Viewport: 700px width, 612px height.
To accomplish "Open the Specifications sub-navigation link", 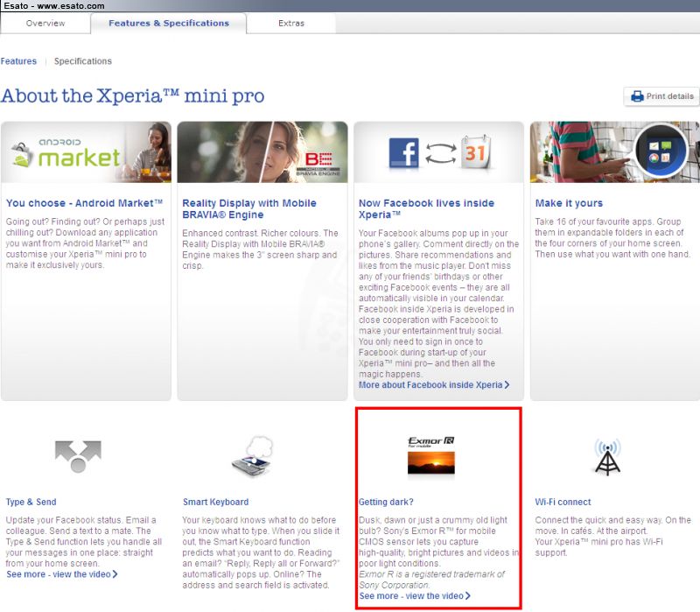I will [83, 61].
